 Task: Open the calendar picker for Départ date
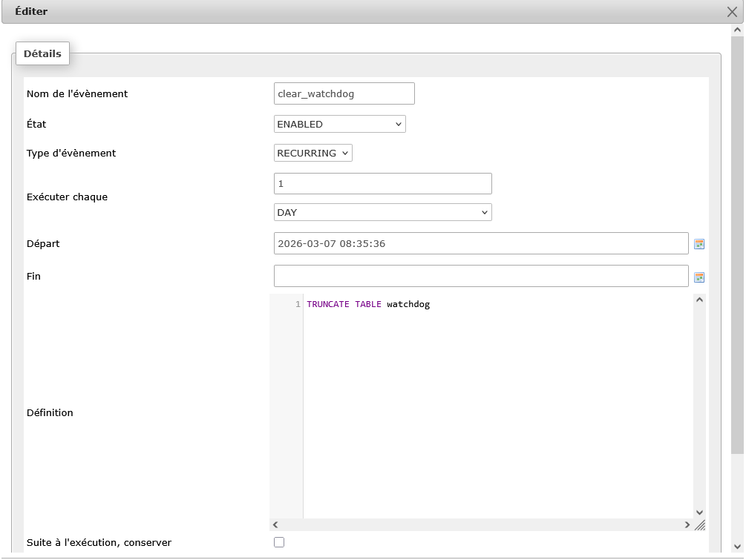pos(698,243)
